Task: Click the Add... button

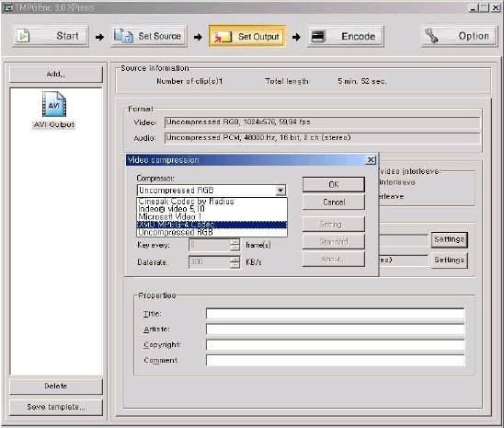Action: (x=56, y=75)
